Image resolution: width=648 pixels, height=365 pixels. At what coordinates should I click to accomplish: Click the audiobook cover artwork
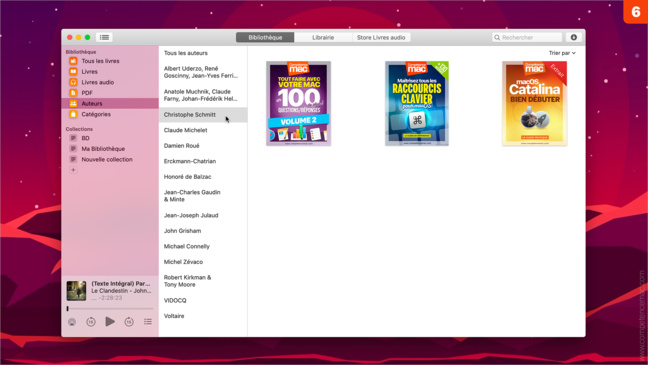coord(76,291)
